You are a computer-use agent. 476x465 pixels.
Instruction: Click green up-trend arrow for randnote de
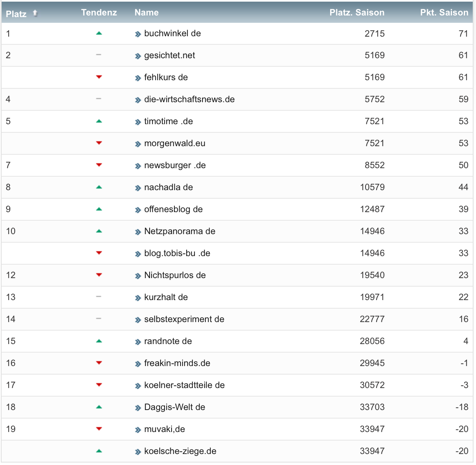pyautogui.click(x=99, y=341)
